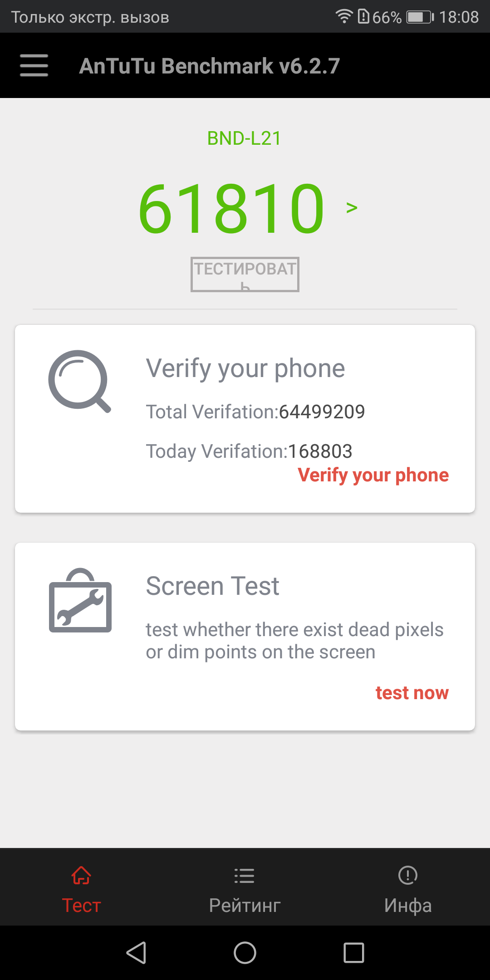
Task: Tap the Screen Test card title
Action: coord(212,586)
